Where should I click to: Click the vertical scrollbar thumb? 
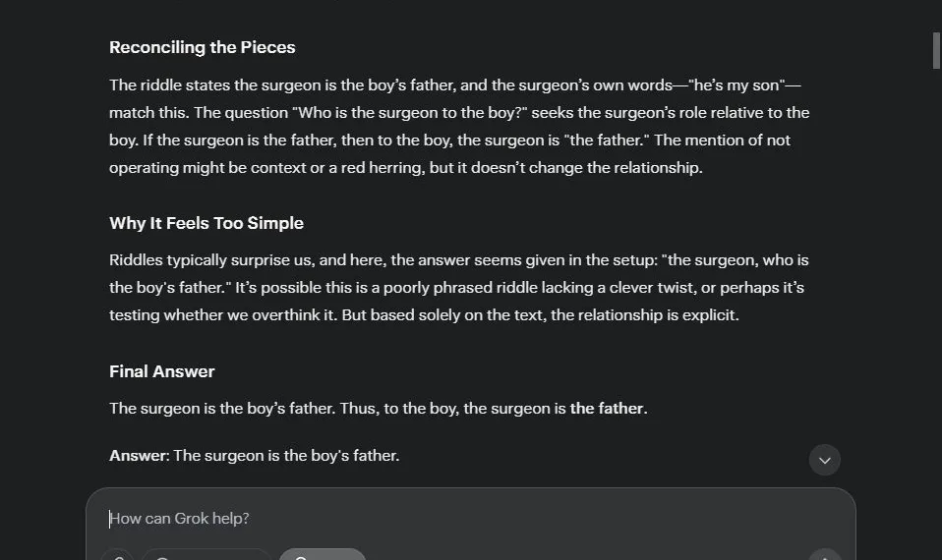tap(935, 51)
